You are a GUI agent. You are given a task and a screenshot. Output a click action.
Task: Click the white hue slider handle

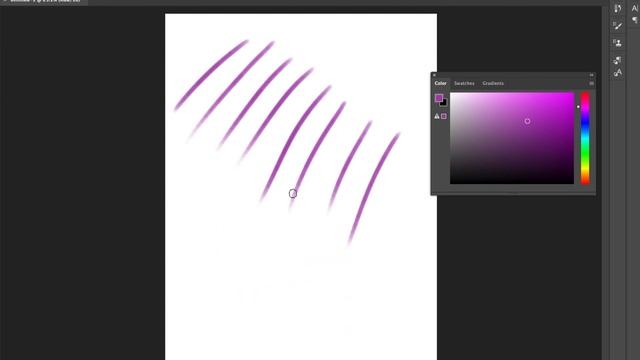coord(578,107)
